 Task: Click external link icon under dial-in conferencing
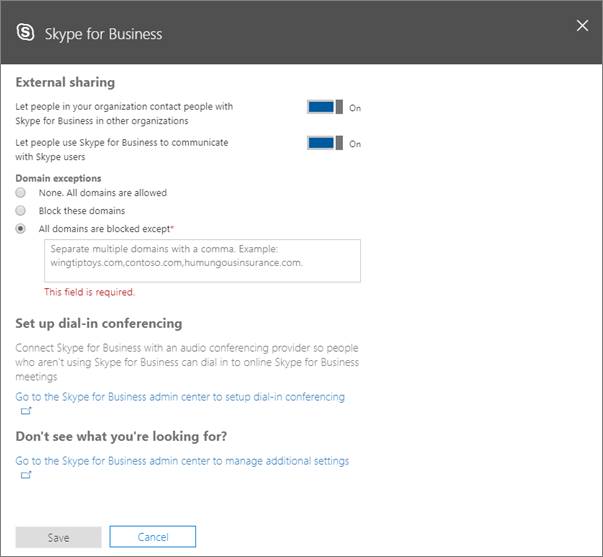(26, 411)
